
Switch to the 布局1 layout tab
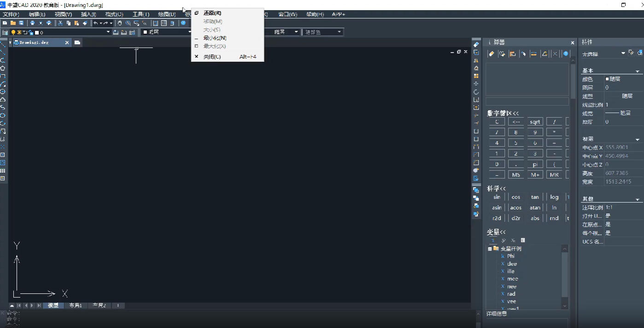(75, 305)
